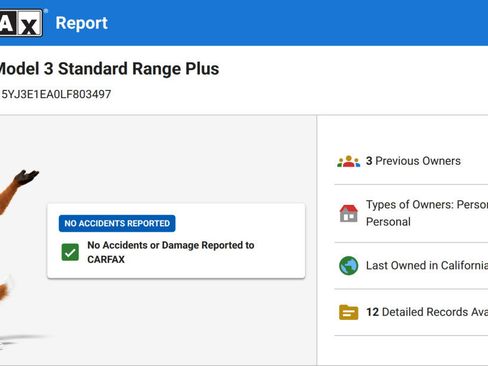The width and height of the screenshot is (488, 366).
Task: Click the white no-accidents summary card
Action: click(x=176, y=241)
